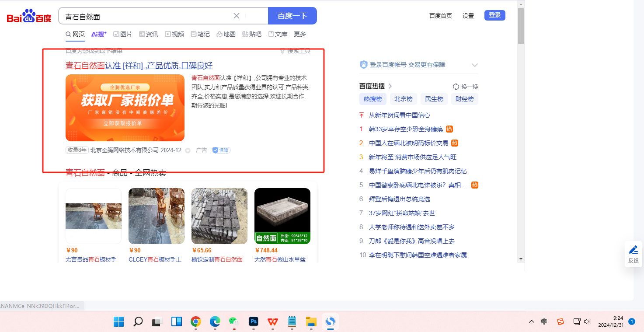Viewport: 644px width, 332px height.
Task: Open the 搜索工具 filter
Action: click(295, 51)
